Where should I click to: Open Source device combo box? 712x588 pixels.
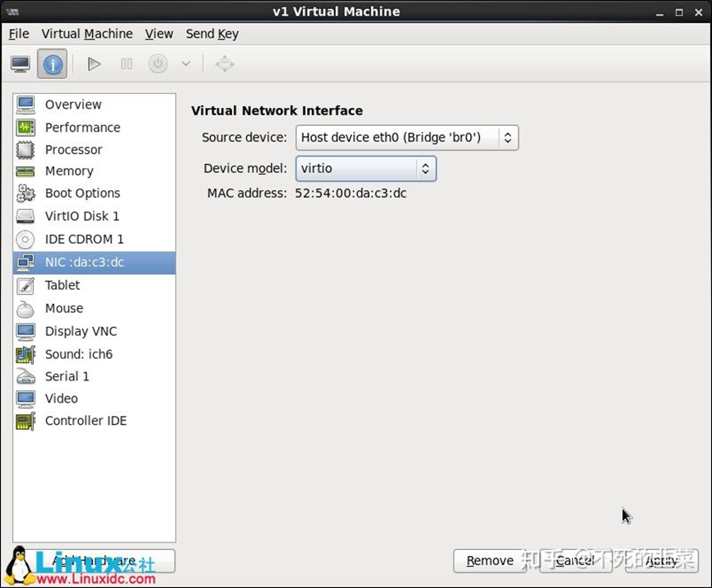click(x=407, y=138)
